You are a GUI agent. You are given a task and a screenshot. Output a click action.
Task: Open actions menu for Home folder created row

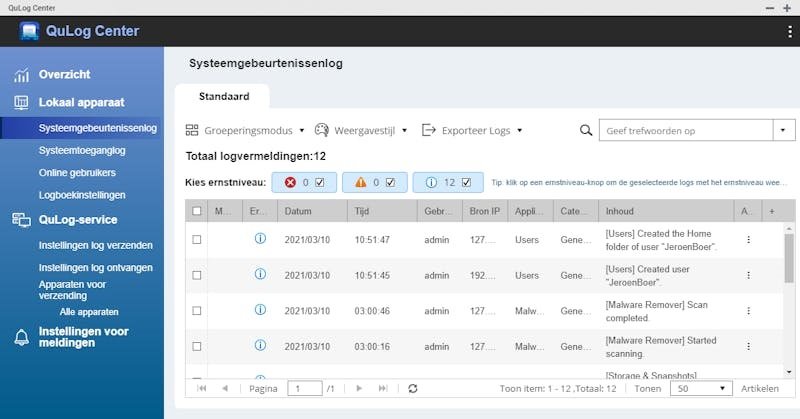click(748, 239)
